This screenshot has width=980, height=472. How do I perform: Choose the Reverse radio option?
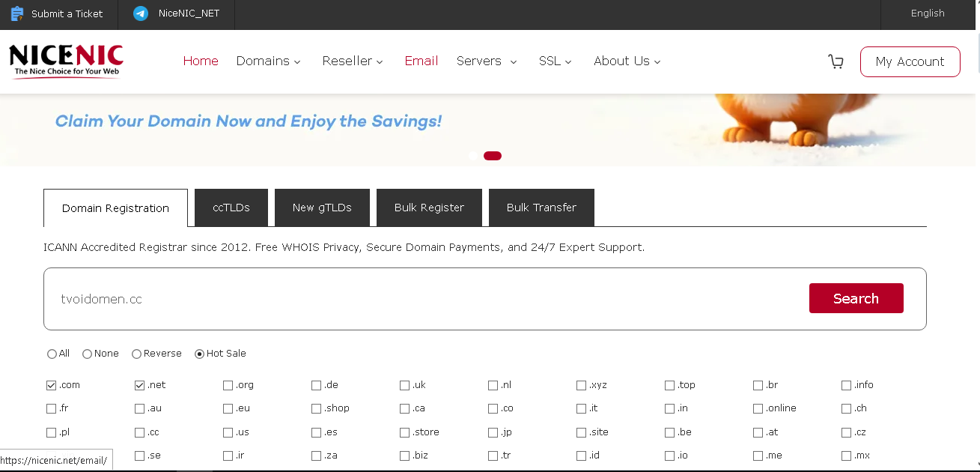coord(136,354)
